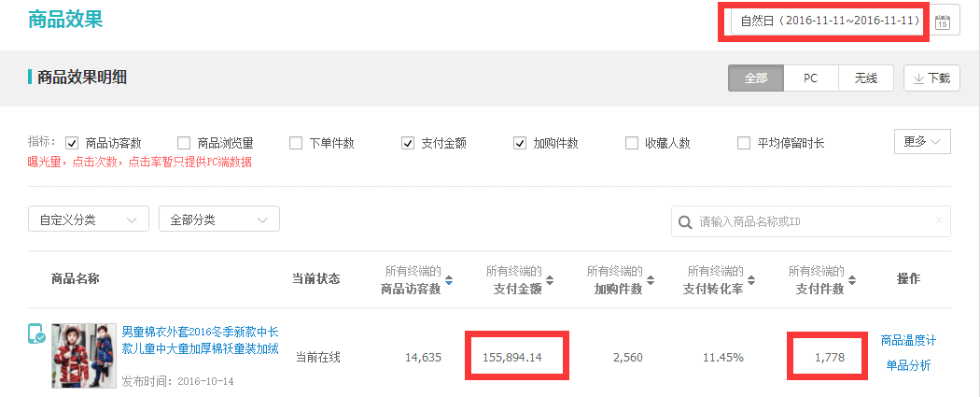This screenshot has height=397, width=980.
Task: Switch to the 无线 tab
Action: (x=865, y=78)
